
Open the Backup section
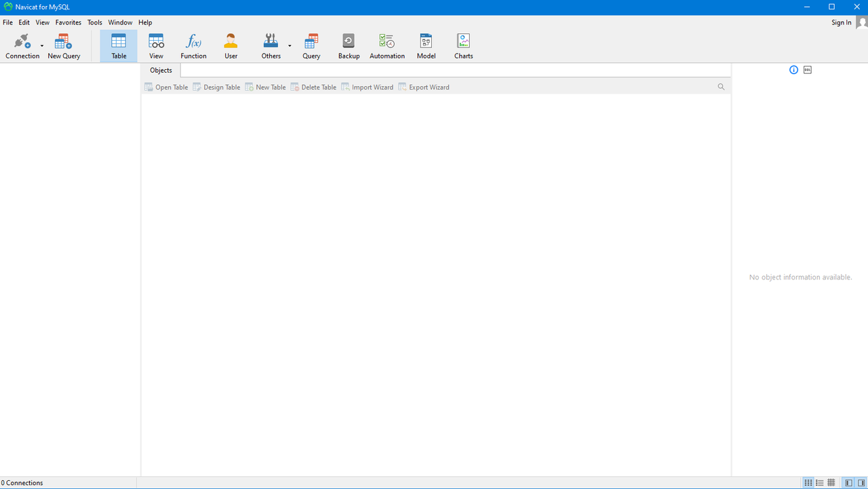349,46
